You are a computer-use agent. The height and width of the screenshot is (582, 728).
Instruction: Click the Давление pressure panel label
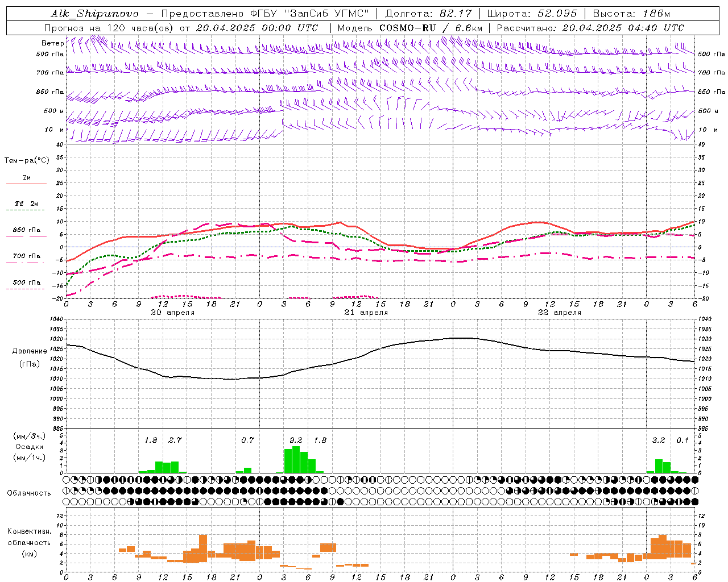[30, 351]
